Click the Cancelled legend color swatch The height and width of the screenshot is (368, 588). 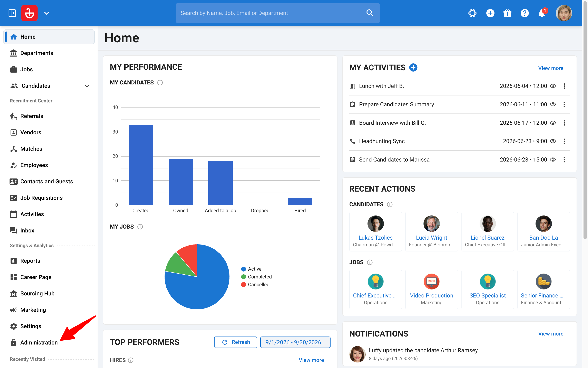[x=243, y=285]
